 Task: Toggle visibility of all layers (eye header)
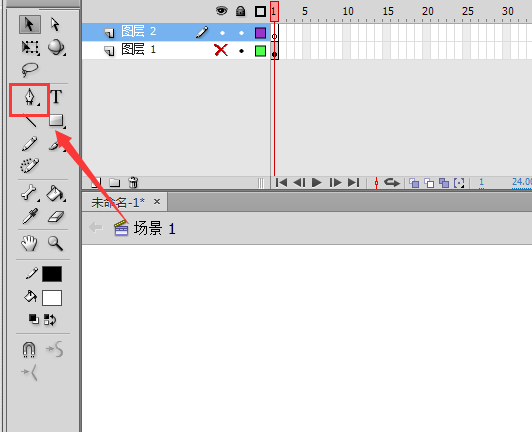pos(222,11)
